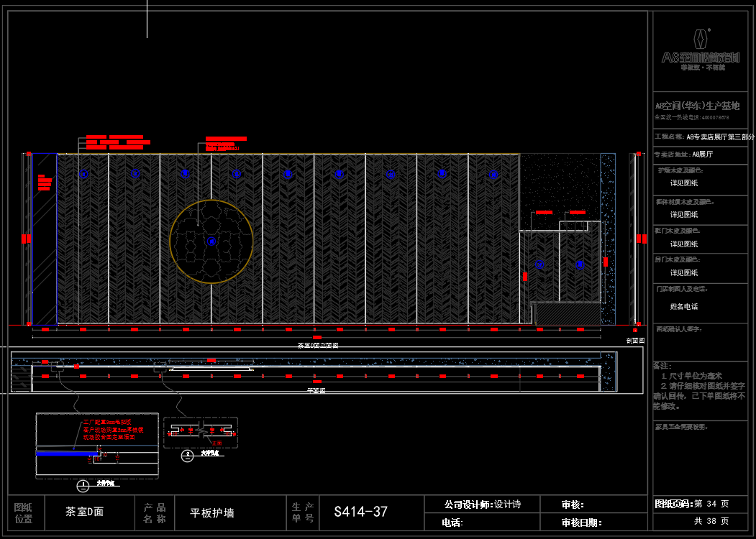Image resolution: width=756 pixels, height=539 pixels.
Task: Click the '正面' label in detail 2
Action: 217,443
